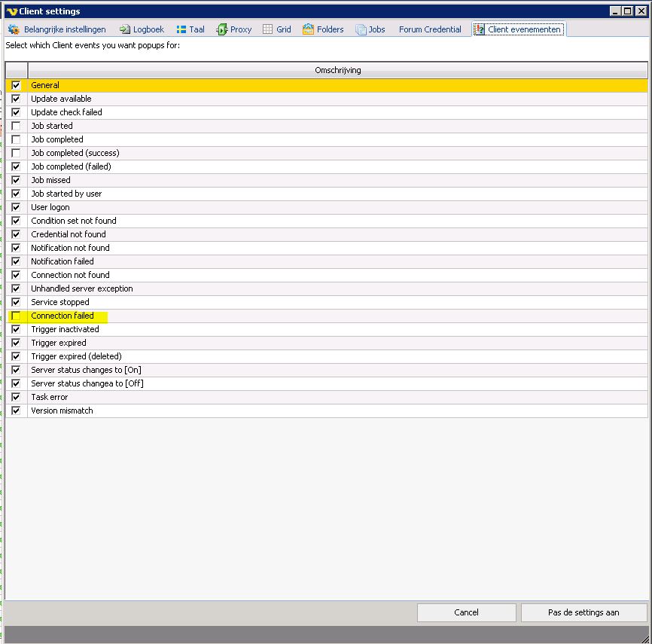Enable the Job completed (success) checkbox
This screenshot has height=644, width=652.
coord(17,153)
